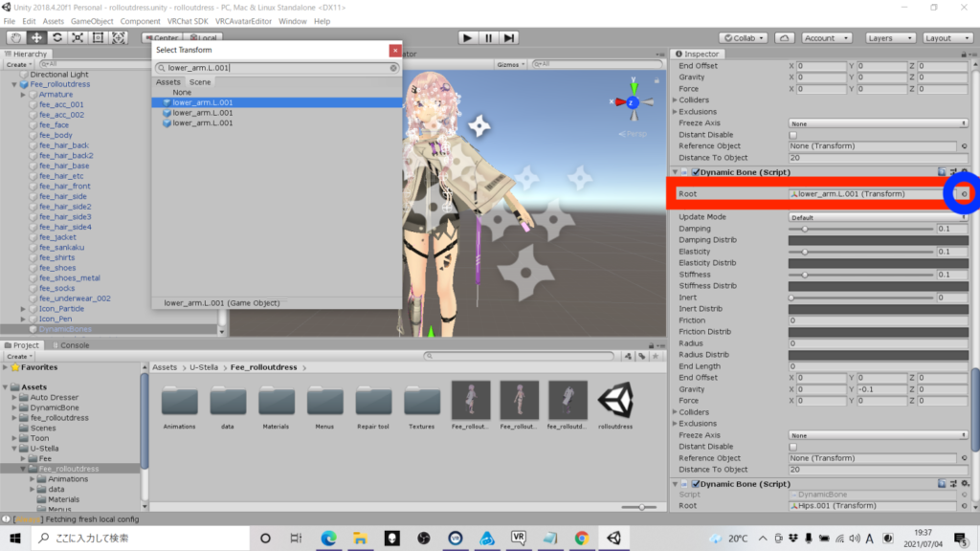Click the red X axis on scene gizmo
The height and width of the screenshot is (551, 980).
[619, 101]
